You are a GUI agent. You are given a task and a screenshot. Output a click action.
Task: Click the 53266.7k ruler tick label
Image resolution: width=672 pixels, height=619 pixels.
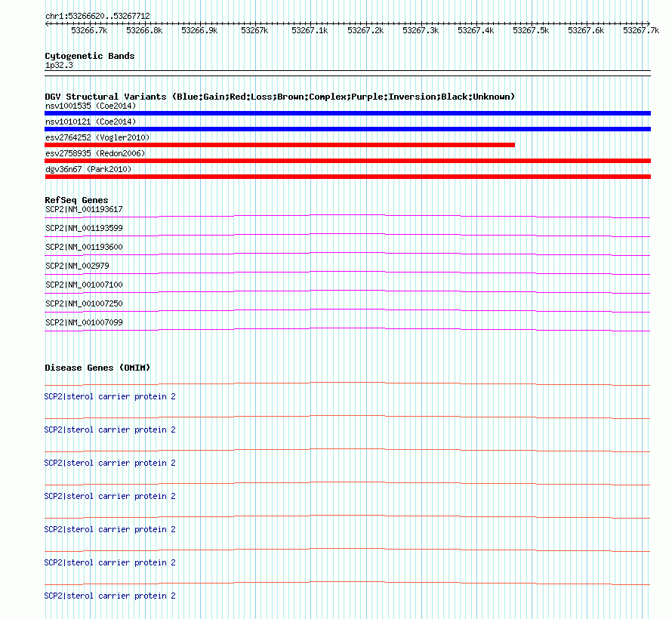[x=89, y=30]
